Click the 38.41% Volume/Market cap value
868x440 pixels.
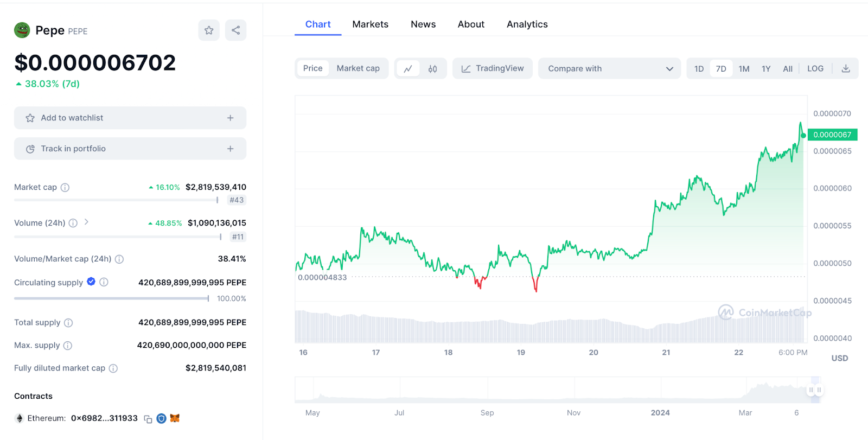point(232,259)
